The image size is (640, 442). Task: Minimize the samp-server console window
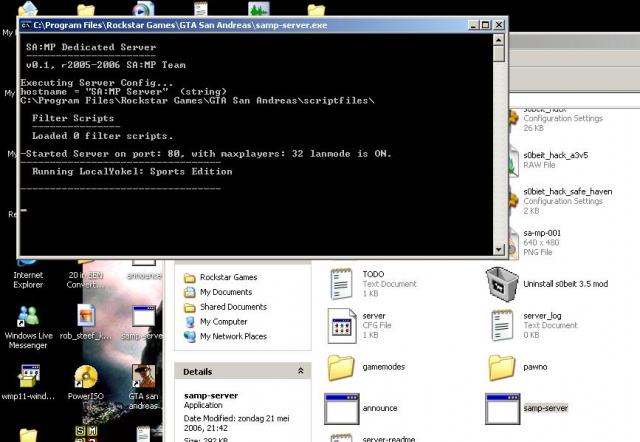[473, 25]
